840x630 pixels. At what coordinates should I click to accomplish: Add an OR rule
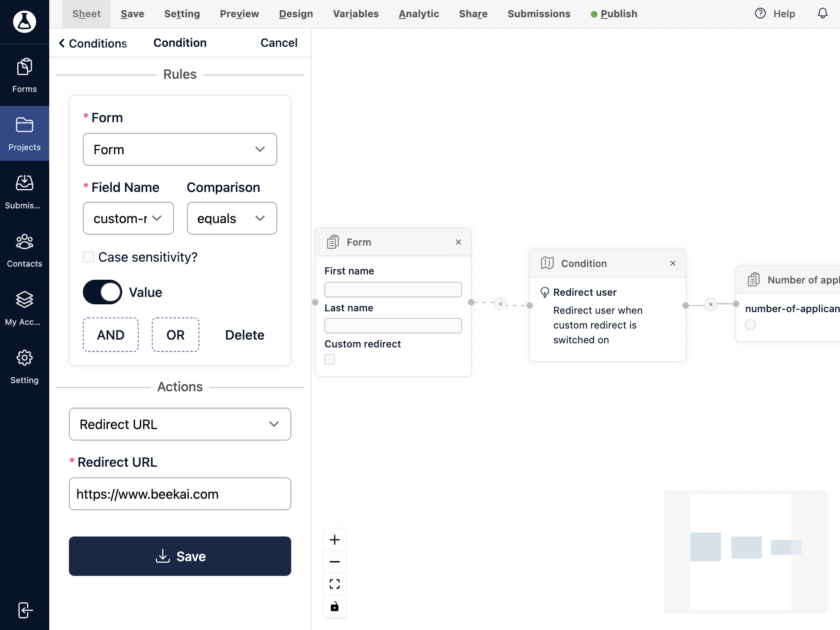pyautogui.click(x=176, y=335)
